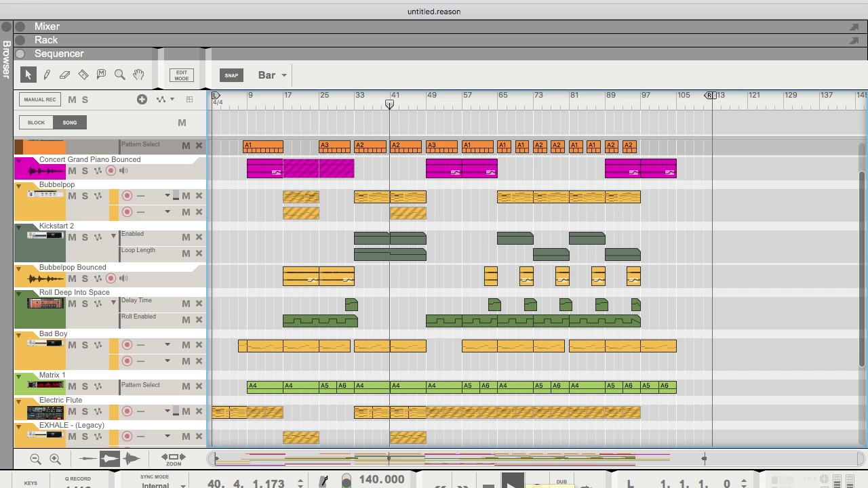Click the Bubbelpop automation icon
Viewport: 868px width, 488px height.
tap(98, 196)
